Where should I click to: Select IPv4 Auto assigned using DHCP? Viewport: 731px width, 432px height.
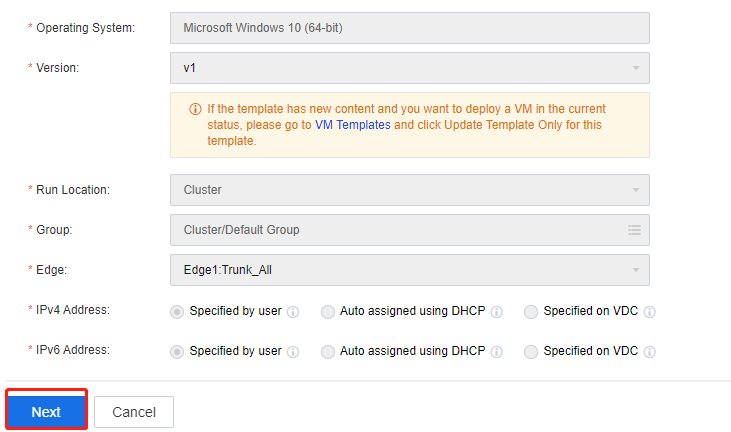[x=328, y=311]
